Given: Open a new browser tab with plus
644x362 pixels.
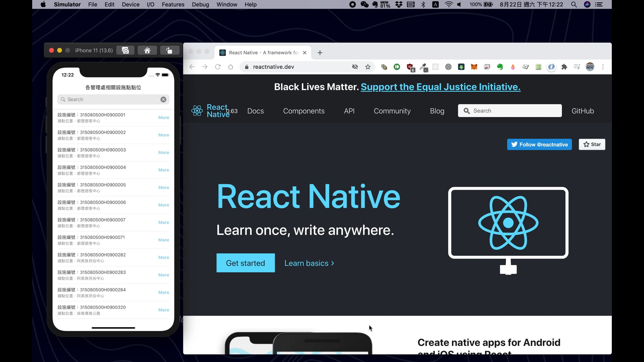Looking at the screenshot, I should 320,53.
